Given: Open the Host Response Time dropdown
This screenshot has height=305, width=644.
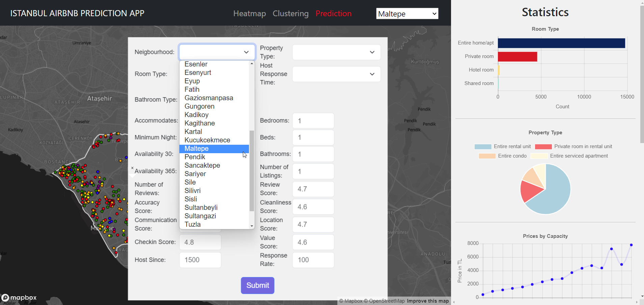Looking at the screenshot, I should [x=336, y=74].
